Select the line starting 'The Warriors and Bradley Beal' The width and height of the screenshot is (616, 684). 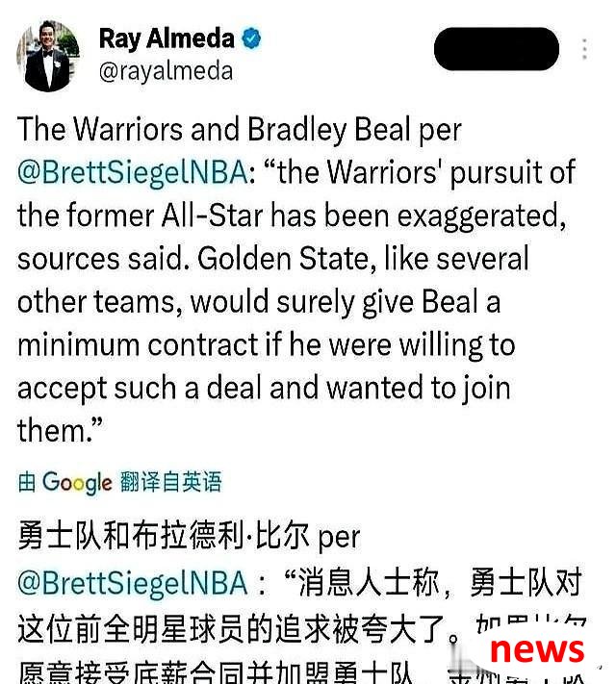(240, 130)
